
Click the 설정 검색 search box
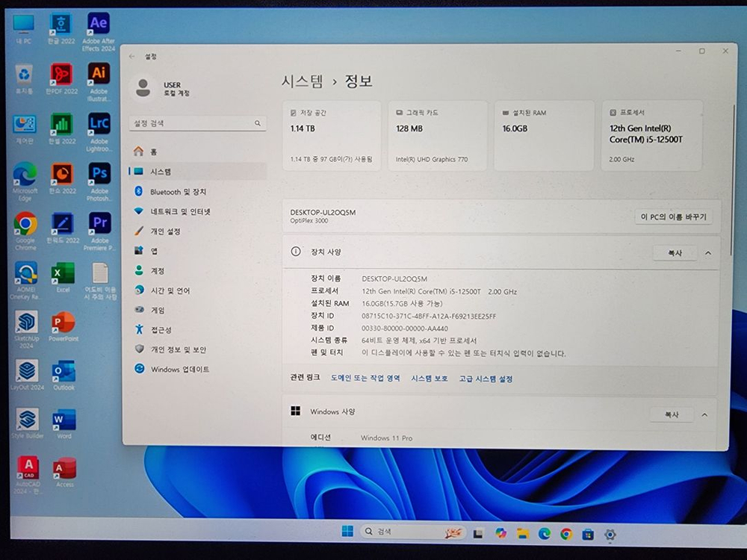point(196,122)
